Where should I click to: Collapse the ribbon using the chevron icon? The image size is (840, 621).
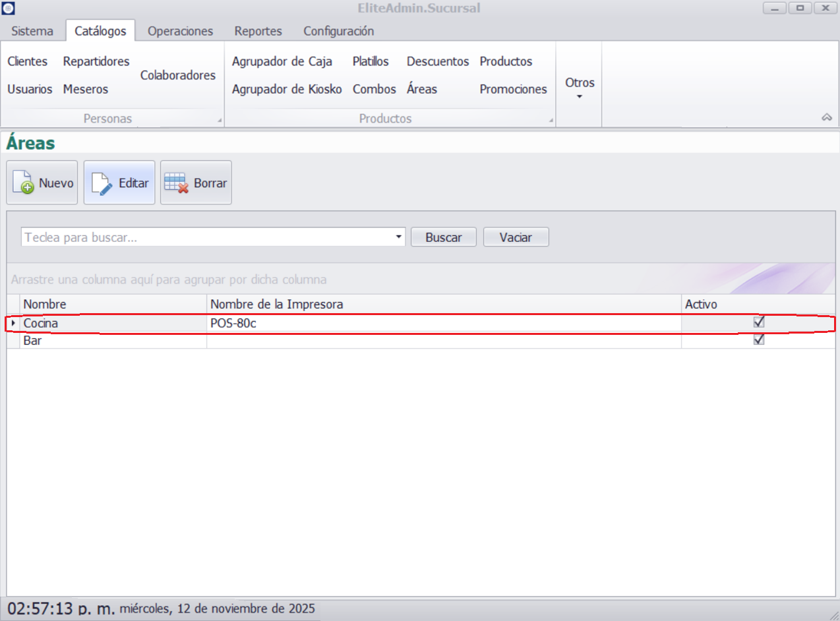click(826, 117)
